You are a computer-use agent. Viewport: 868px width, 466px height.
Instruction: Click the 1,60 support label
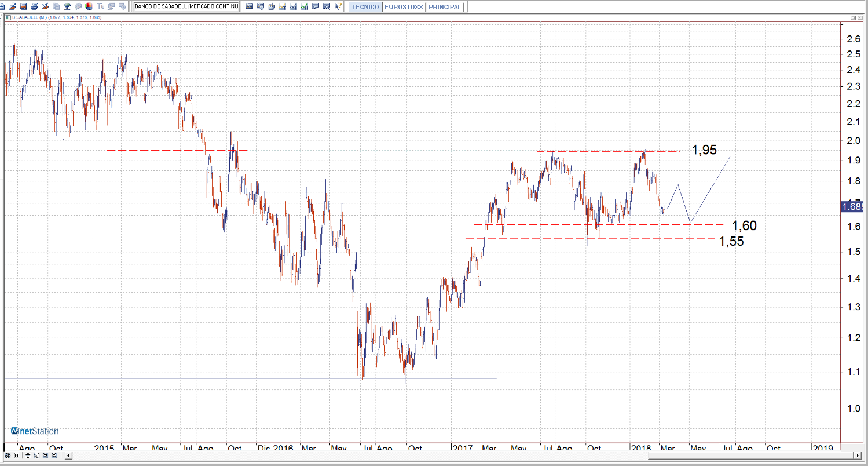[744, 226]
